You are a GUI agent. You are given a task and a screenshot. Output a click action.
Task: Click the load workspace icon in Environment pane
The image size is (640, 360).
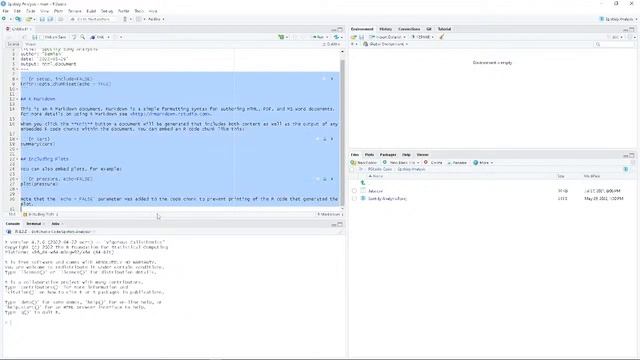353,37
